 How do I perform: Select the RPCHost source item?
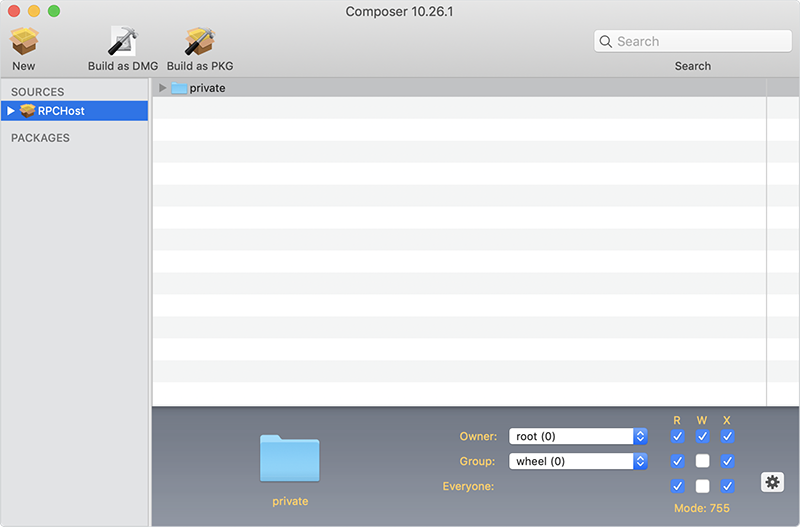coord(61,111)
